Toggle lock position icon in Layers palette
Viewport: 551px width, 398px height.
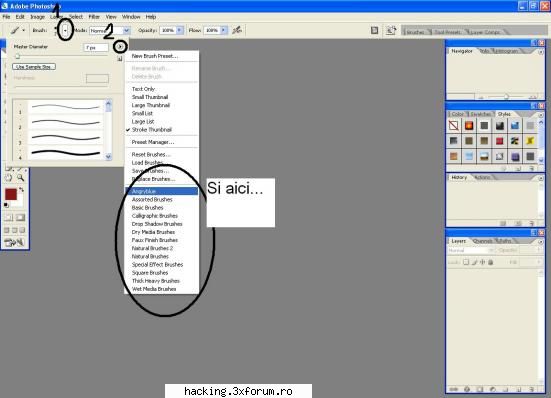pos(482,262)
